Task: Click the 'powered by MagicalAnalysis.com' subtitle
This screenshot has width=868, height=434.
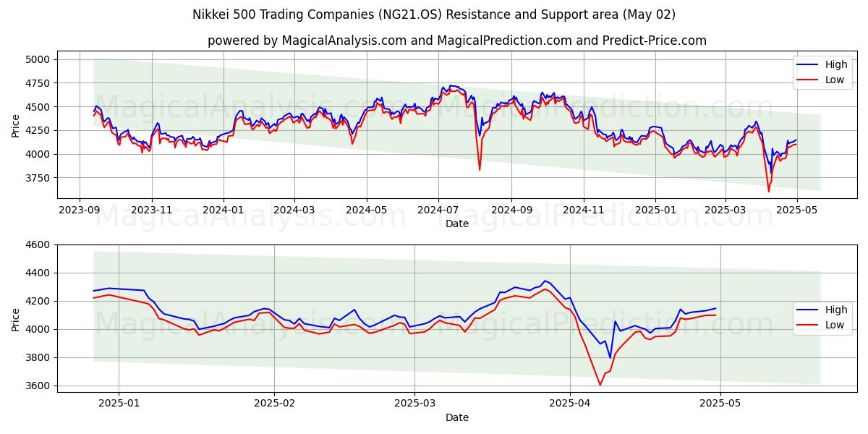Action: click(457, 41)
